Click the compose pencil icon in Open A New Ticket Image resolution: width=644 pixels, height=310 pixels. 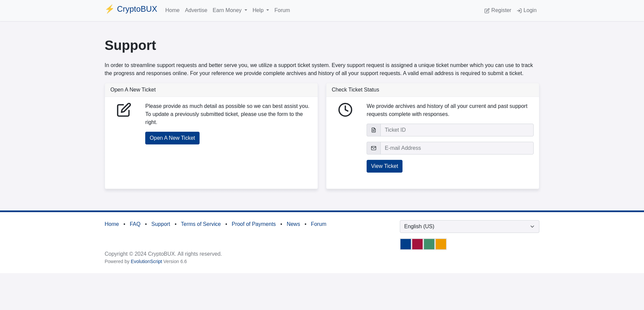click(124, 110)
